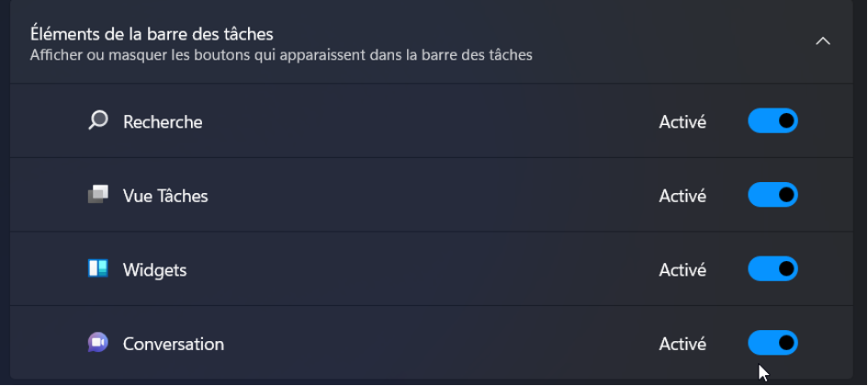
Task: Click the purple Conversation camera icon
Action: (x=98, y=343)
